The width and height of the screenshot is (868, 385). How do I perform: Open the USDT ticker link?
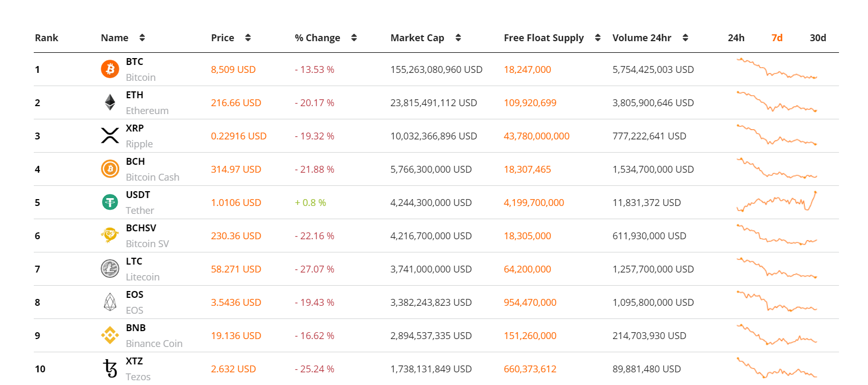click(x=138, y=194)
